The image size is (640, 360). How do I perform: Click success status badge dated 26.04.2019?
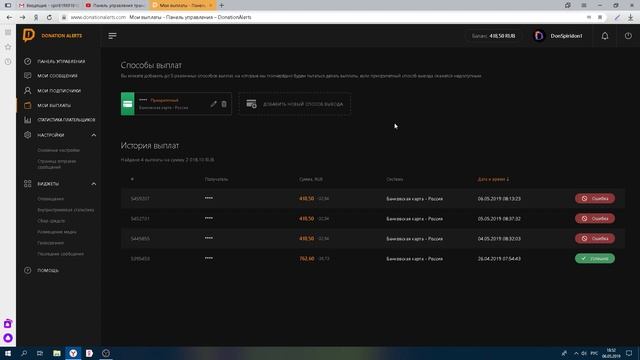point(595,258)
